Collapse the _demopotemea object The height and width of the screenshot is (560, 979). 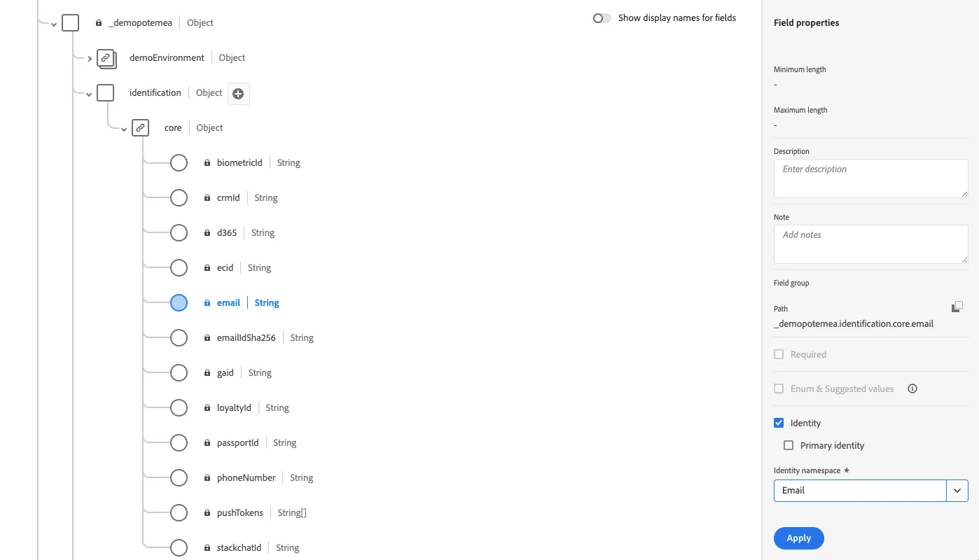click(54, 24)
